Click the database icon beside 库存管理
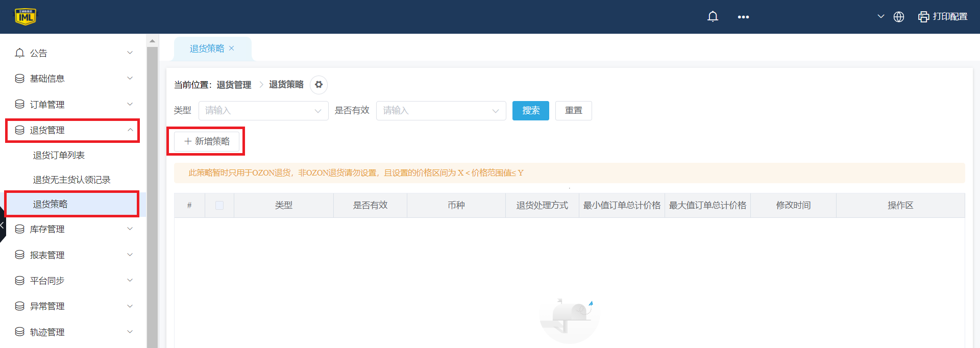Viewport: 980px width, 348px height. [20, 229]
